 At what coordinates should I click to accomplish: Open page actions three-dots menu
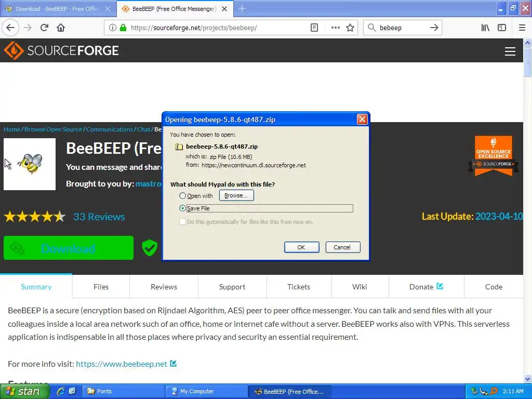pos(335,28)
